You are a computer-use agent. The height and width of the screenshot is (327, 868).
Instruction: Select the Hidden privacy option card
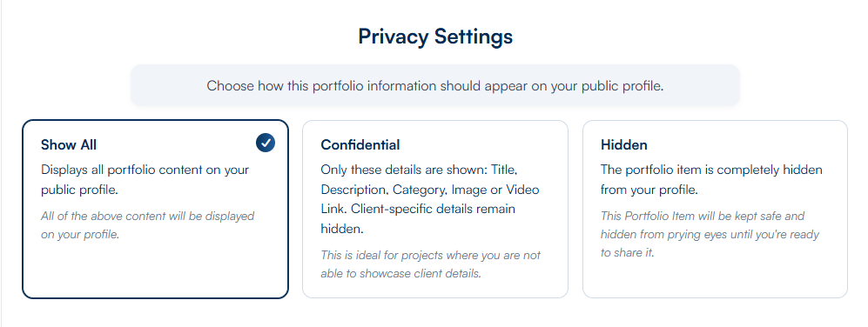tap(716, 209)
